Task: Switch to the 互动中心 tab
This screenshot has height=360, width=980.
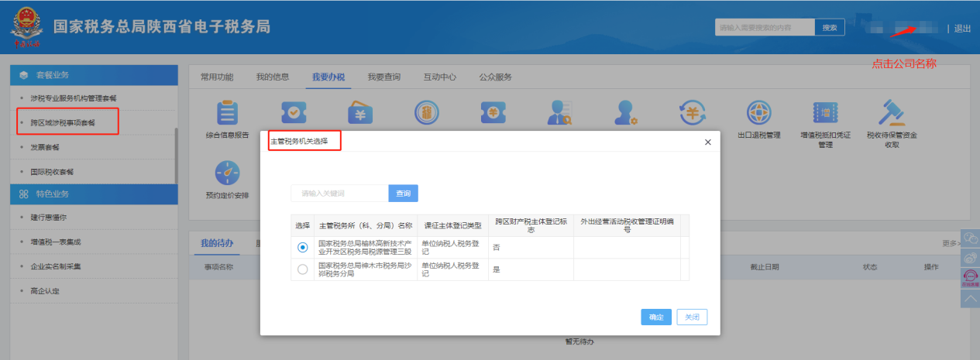Action: [x=439, y=77]
